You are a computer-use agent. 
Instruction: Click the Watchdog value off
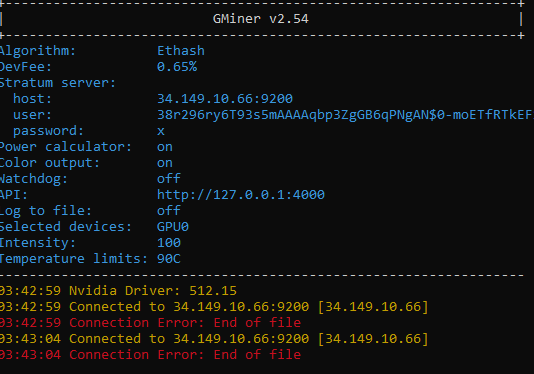click(x=169, y=179)
